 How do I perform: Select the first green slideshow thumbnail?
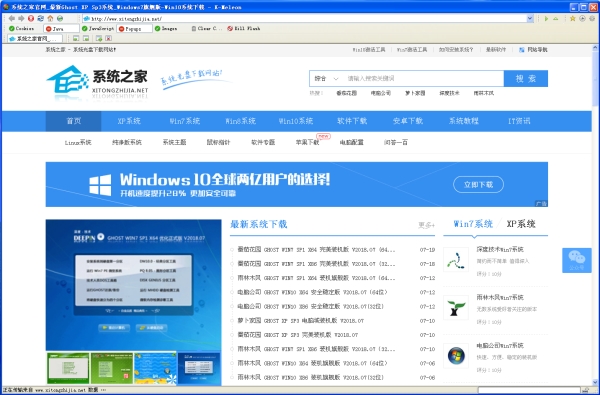[x=68, y=368]
